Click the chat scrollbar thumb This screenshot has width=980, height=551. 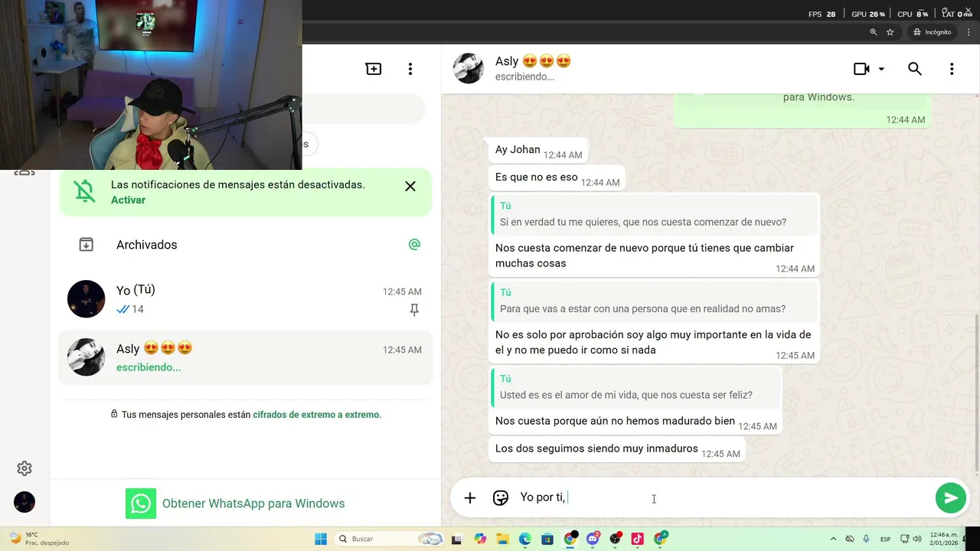[975, 392]
